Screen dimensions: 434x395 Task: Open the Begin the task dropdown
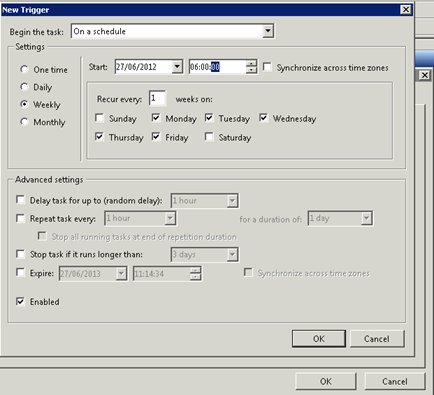pos(268,31)
